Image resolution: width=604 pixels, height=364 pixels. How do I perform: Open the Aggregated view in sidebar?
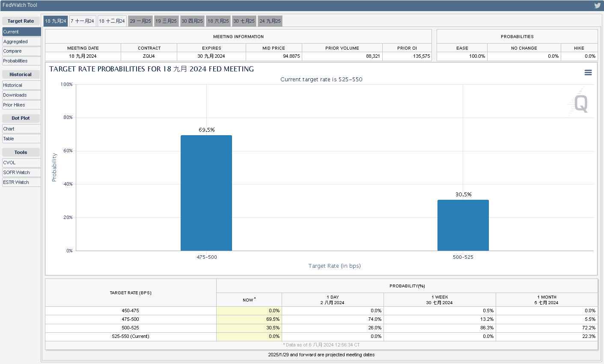click(21, 41)
